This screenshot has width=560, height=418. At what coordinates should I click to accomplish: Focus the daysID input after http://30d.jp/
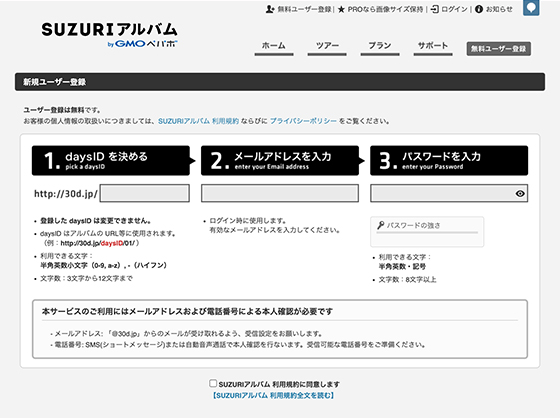point(145,193)
